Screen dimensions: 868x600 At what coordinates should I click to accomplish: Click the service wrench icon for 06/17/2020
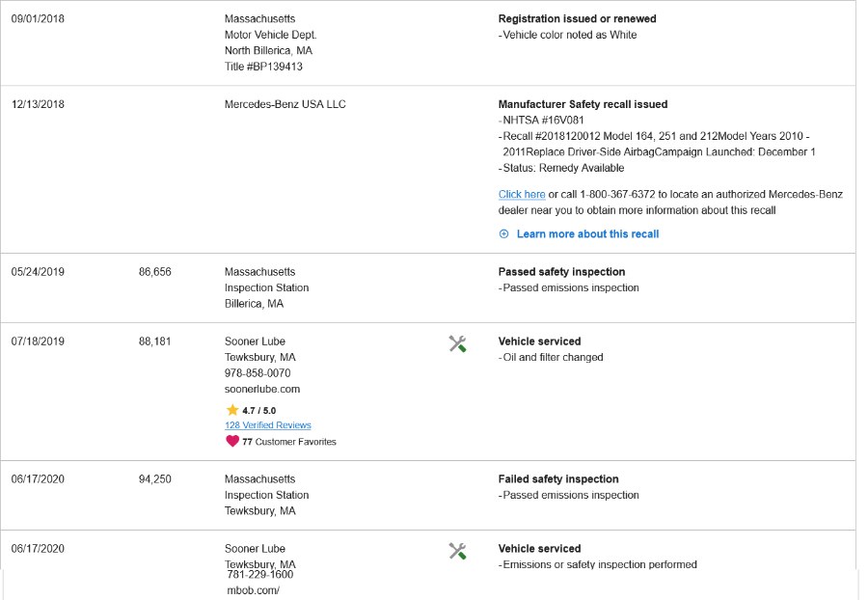(457, 551)
